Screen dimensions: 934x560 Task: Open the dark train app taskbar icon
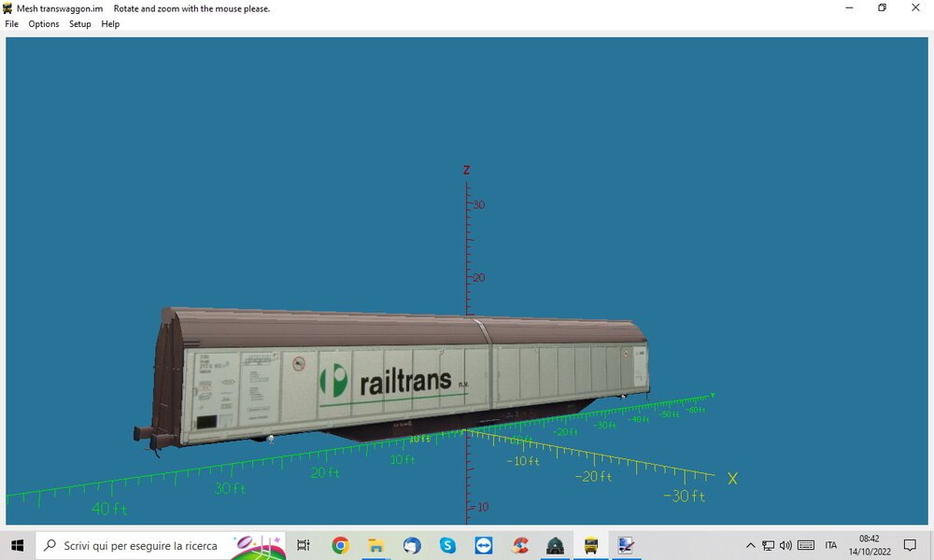point(555,545)
